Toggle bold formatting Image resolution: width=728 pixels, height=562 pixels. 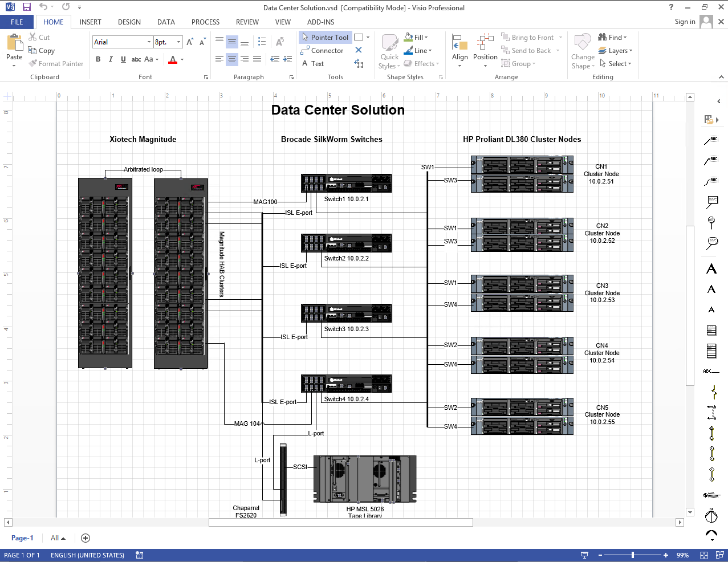point(98,59)
